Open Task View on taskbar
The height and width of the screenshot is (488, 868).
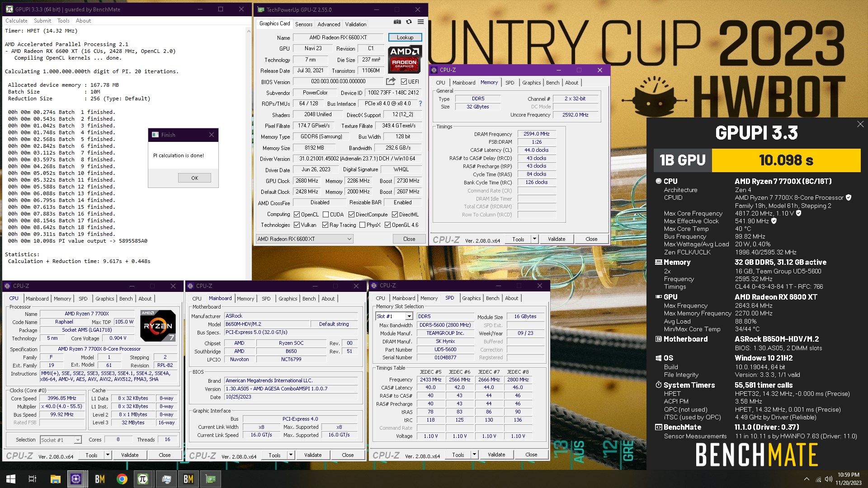pyautogui.click(x=33, y=479)
